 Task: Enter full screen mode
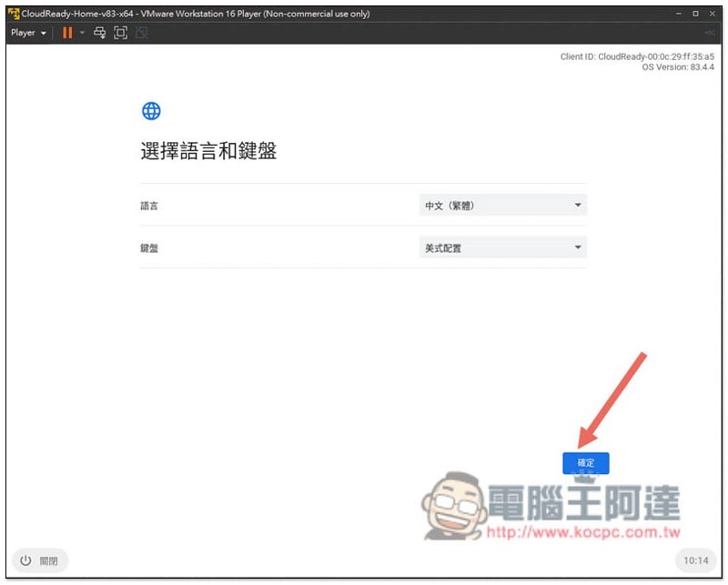click(x=120, y=33)
